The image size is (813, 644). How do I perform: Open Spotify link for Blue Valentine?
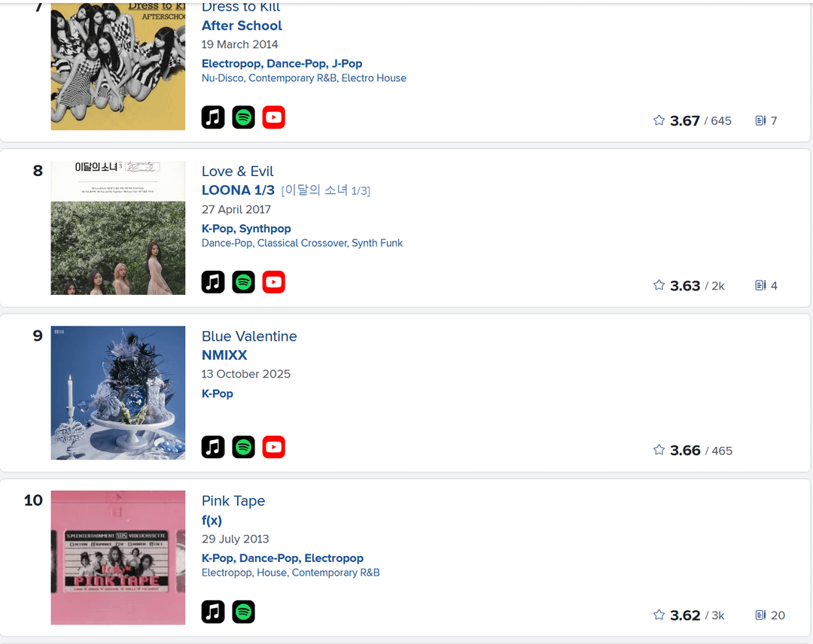coord(243,447)
